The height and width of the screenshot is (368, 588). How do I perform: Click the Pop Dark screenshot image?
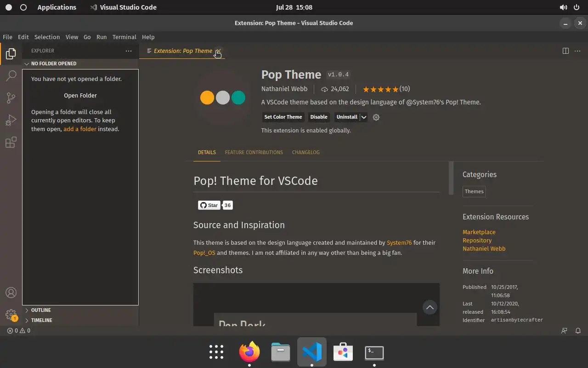[x=317, y=305]
